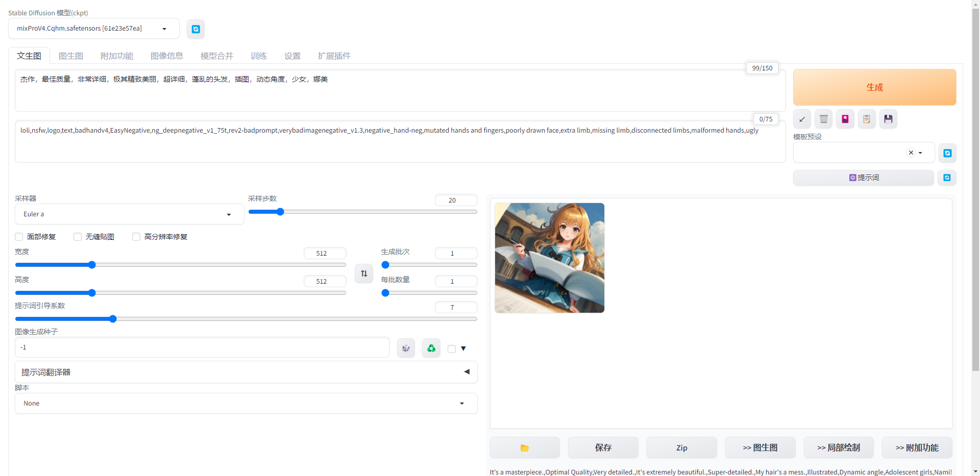Click the positive prompt text box
The image size is (980, 476).
400,90
